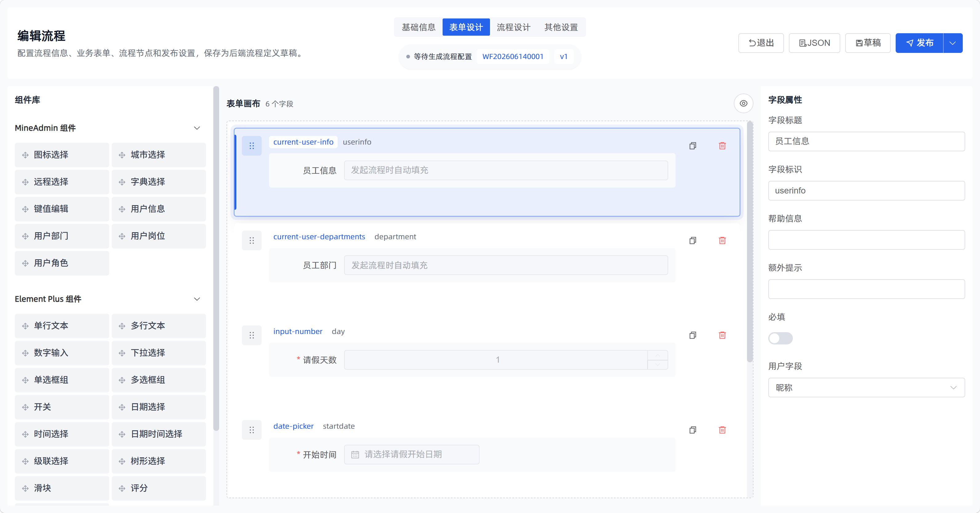Open the 流程设计 tab
The image size is (980, 513).
pos(513,27)
